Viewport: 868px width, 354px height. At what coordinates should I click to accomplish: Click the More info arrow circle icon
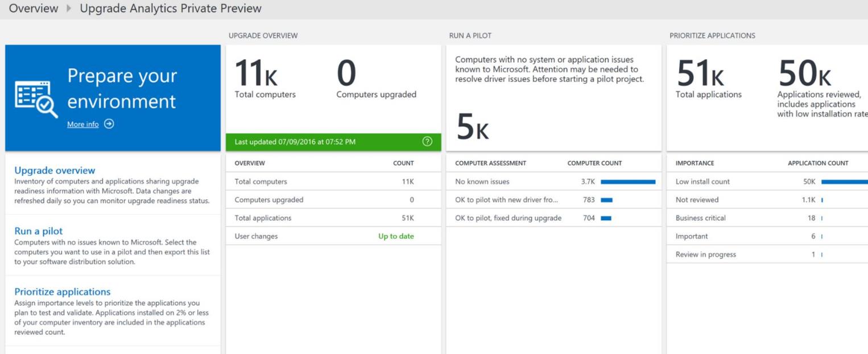109,124
